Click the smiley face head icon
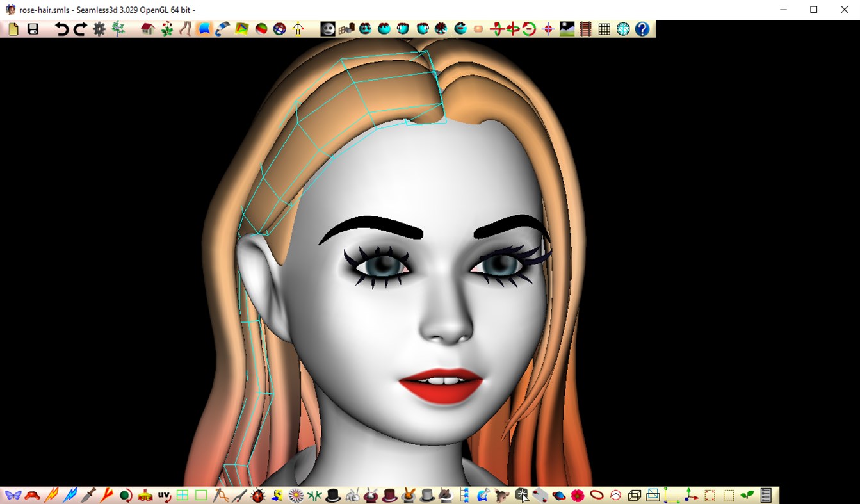Viewport: 860px width, 504px height. tap(328, 28)
